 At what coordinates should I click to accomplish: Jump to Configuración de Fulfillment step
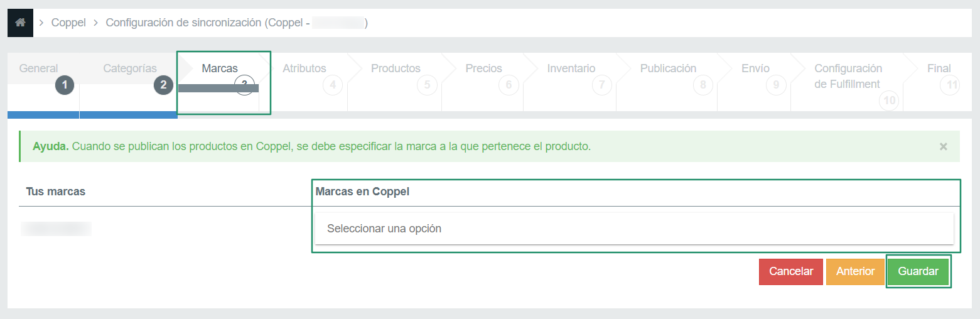848,76
